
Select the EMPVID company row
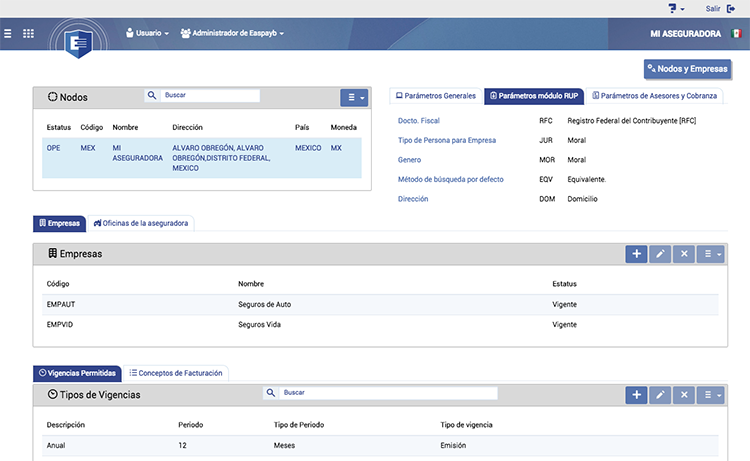click(x=380, y=325)
